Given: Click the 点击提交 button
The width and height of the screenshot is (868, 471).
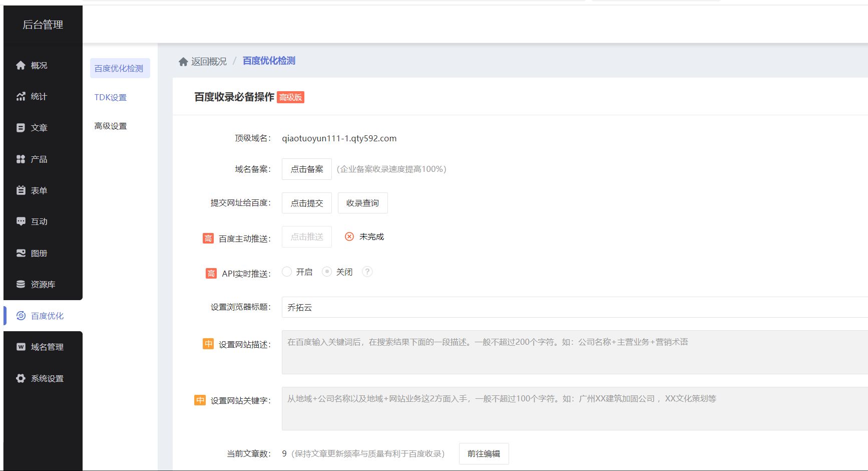Looking at the screenshot, I should pyautogui.click(x=307, y=203).
